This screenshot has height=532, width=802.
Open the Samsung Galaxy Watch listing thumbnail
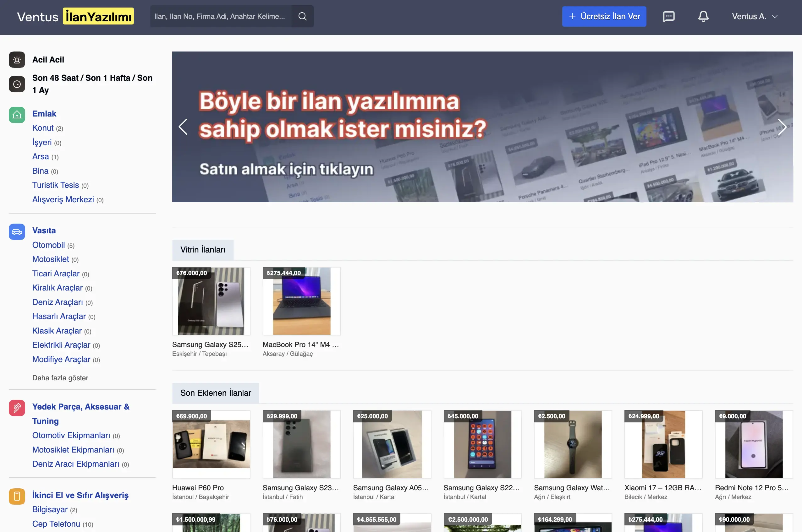573,444
